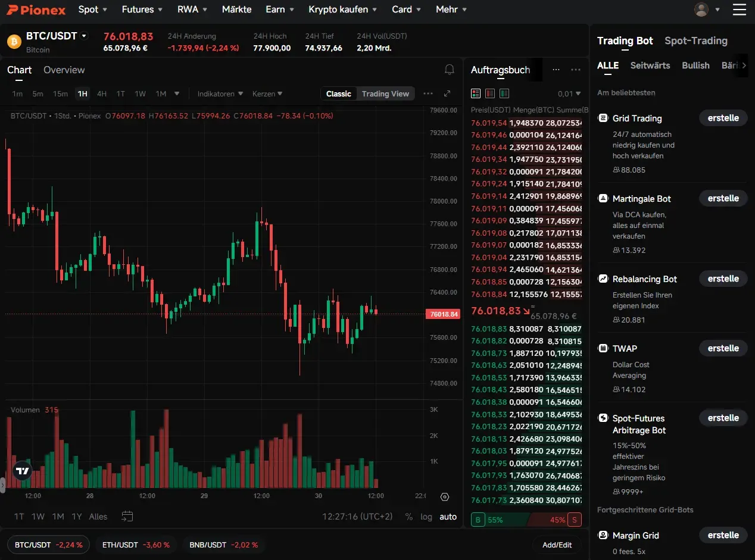Viewport: 755px width, 560px height.
Task: Create a TWAP bot with erstelle
Action: (723, 348)
